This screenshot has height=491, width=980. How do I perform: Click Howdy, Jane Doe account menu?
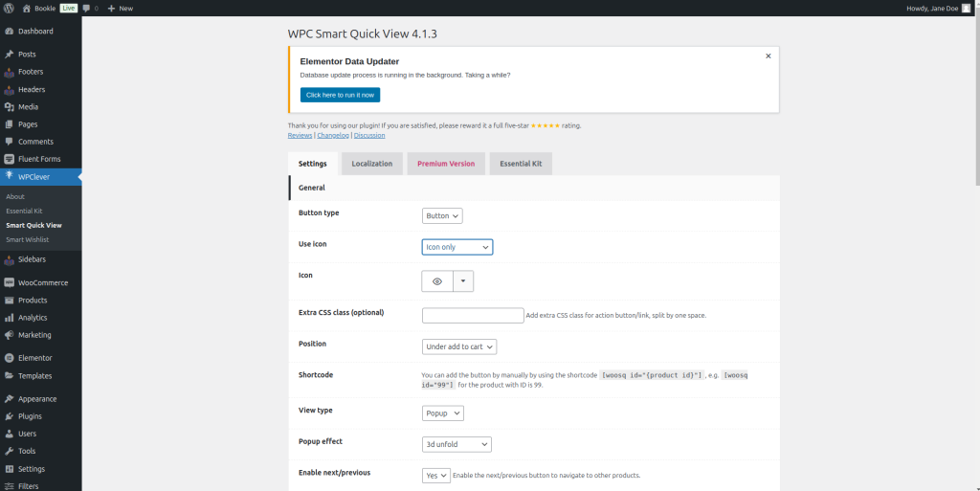click(938, 8)
